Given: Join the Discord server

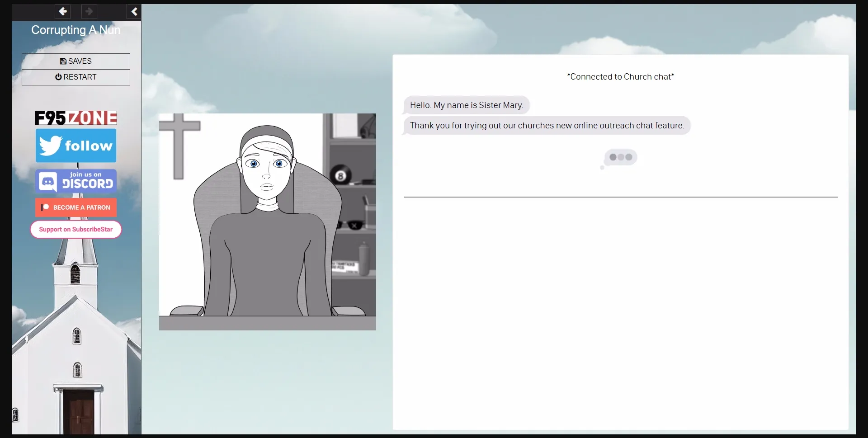Looking at the screenshot, I should click(x=75, y=181).
